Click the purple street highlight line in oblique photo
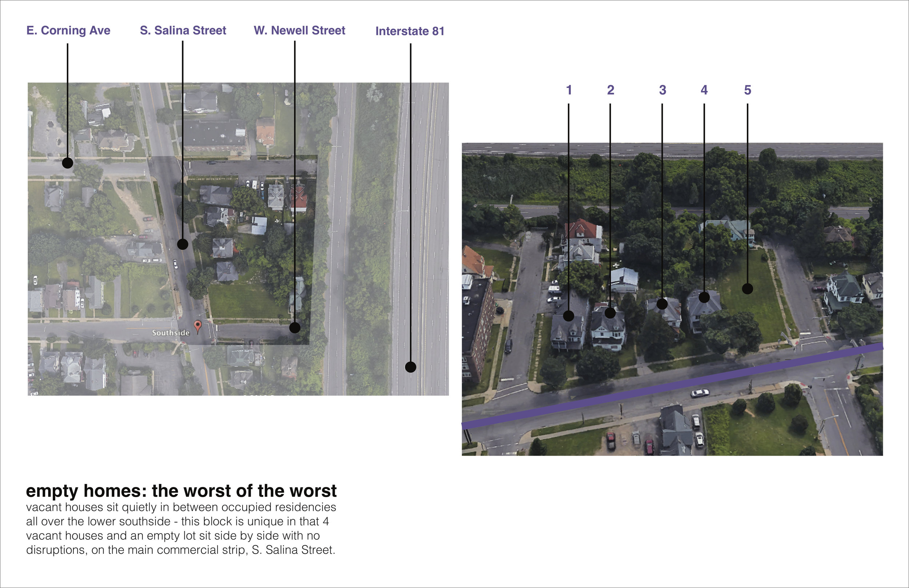The image size is (909, 588). pos(672,386)
